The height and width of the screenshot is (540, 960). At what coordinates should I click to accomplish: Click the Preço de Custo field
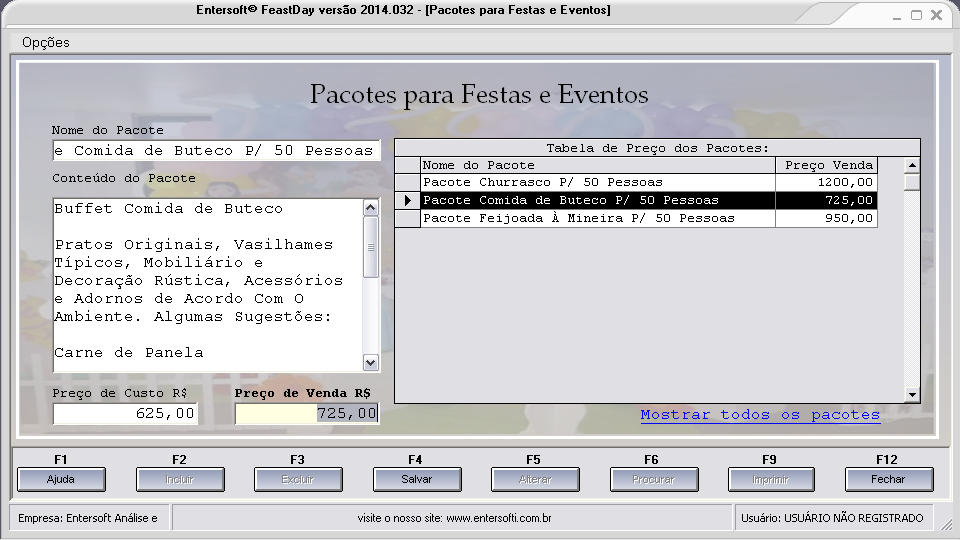pos(125,413)
